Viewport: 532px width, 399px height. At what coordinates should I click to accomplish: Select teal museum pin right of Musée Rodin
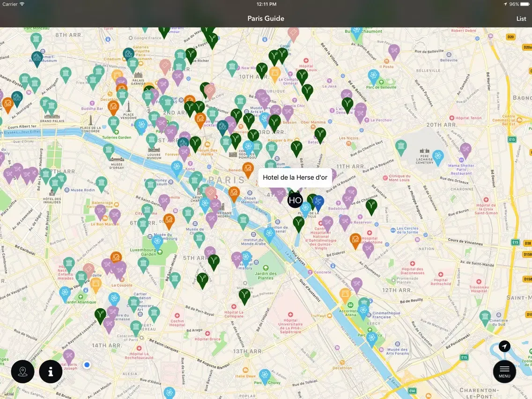click(x=102, y=183)
